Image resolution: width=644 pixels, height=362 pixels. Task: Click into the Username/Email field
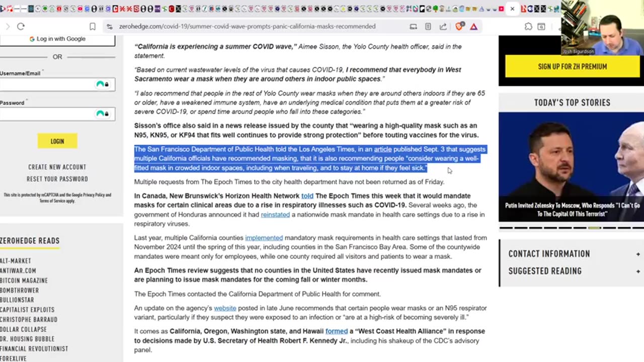click(57, 84)
